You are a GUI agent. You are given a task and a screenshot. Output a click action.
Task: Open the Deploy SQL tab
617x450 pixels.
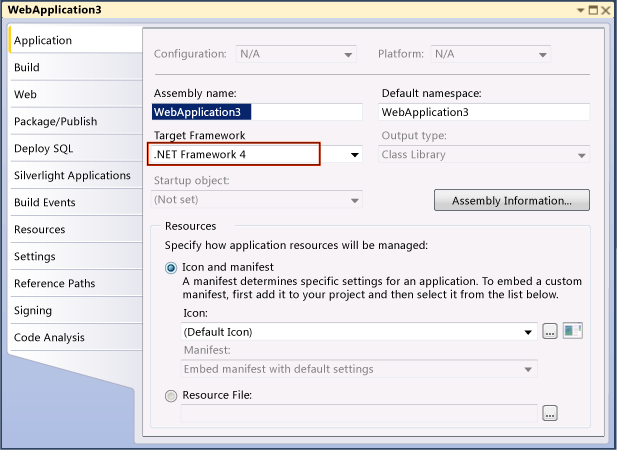pos(76,148)
